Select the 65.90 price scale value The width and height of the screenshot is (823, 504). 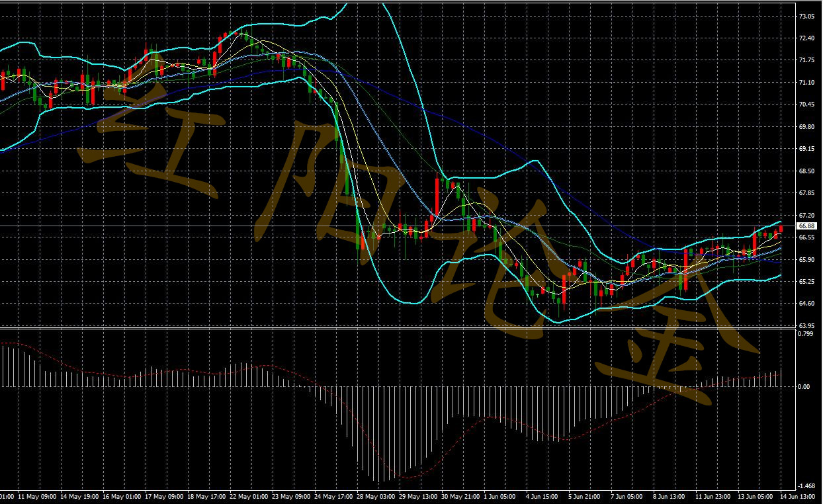coord(807,260)
